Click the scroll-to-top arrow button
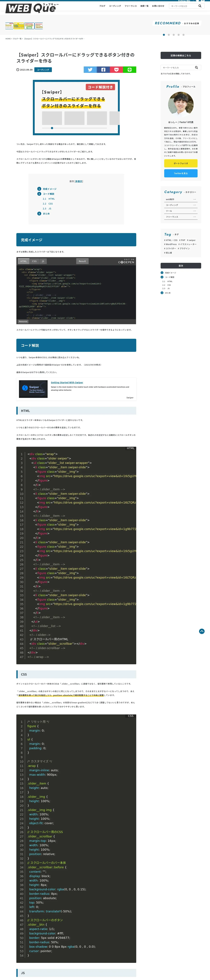 tap(202, 631)
